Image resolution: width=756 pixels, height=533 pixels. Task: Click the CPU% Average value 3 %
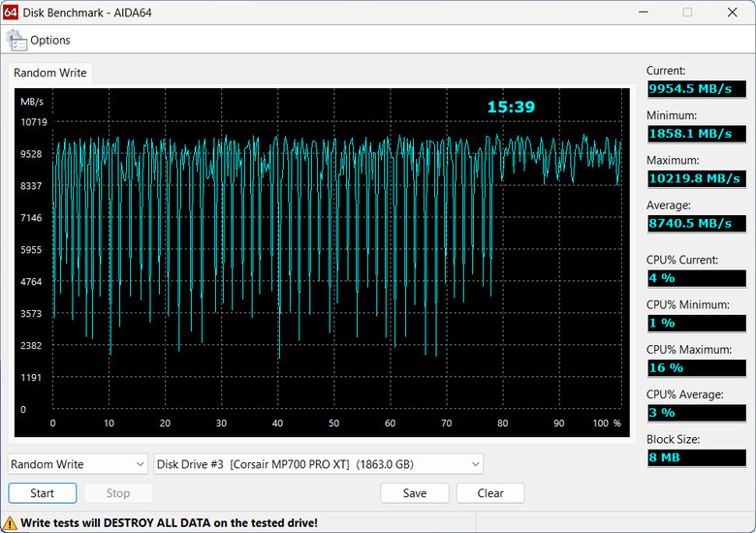tap(697, 413)
